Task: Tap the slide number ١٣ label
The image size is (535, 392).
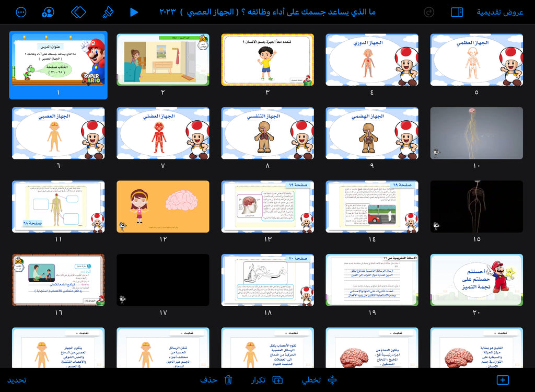Action: point(268,239)
